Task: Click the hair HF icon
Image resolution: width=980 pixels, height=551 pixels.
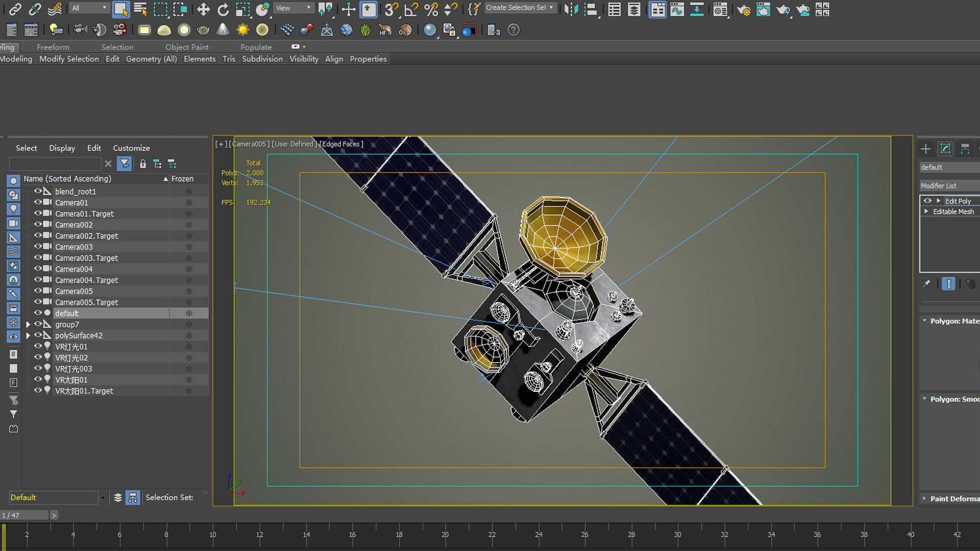Action: coord(385,30)
